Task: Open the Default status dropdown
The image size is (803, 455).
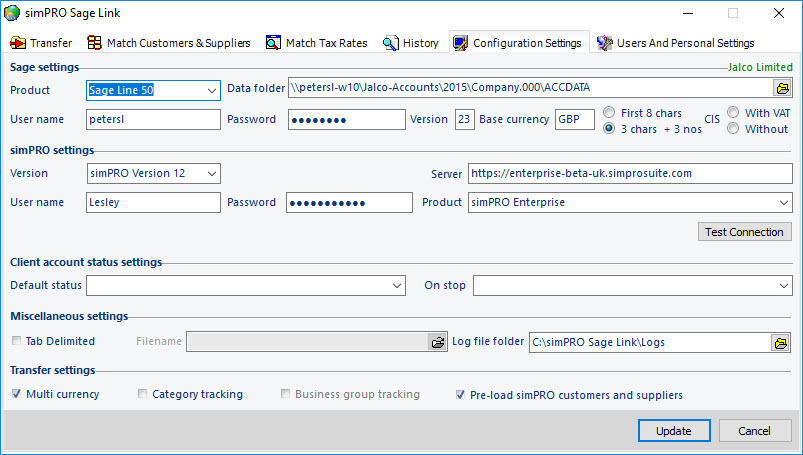Action: 246,286
